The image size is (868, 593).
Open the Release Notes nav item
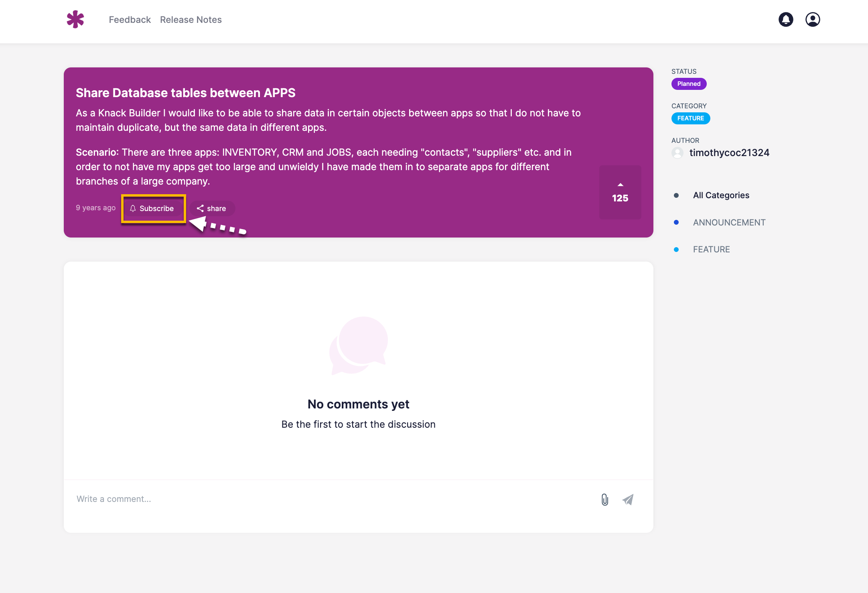click(x=191, y=20)
